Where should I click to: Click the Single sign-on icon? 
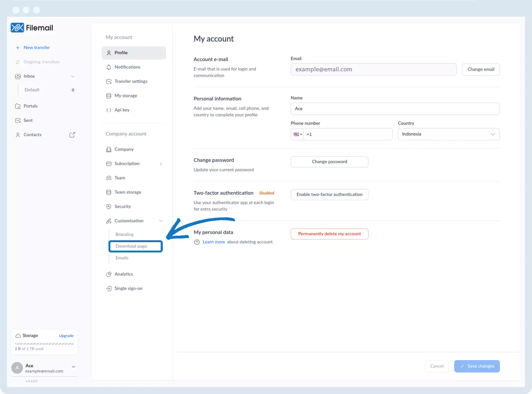(x=109, y=289)
